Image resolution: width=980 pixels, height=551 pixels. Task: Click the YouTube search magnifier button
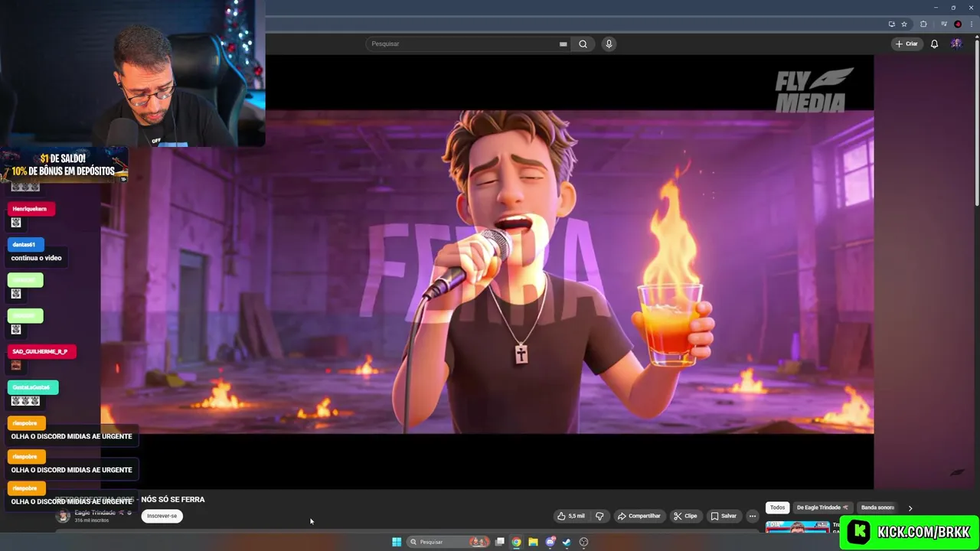[x=583, y=44]
